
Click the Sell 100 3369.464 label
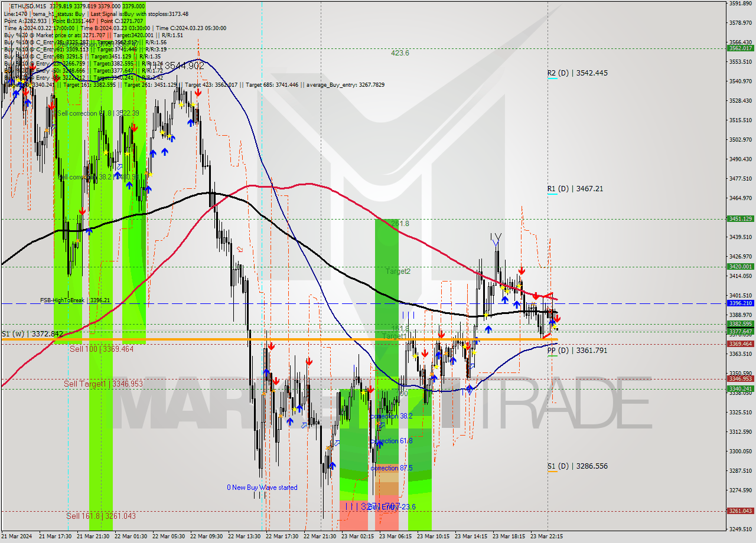[102, 349]
